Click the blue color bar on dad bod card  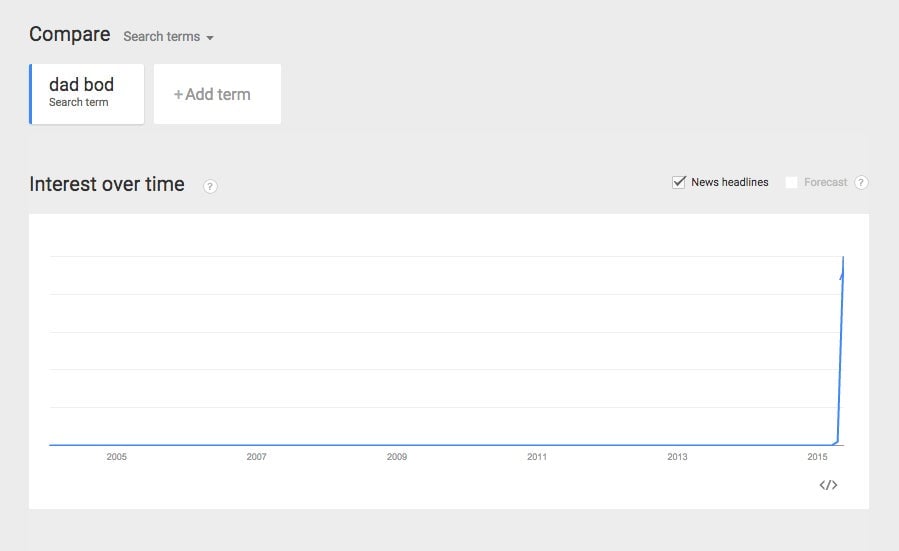point(30,94)
